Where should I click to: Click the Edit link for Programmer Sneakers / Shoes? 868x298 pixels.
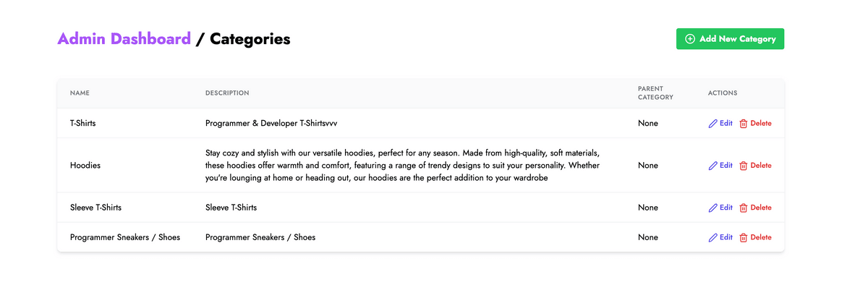coord(726,237)
